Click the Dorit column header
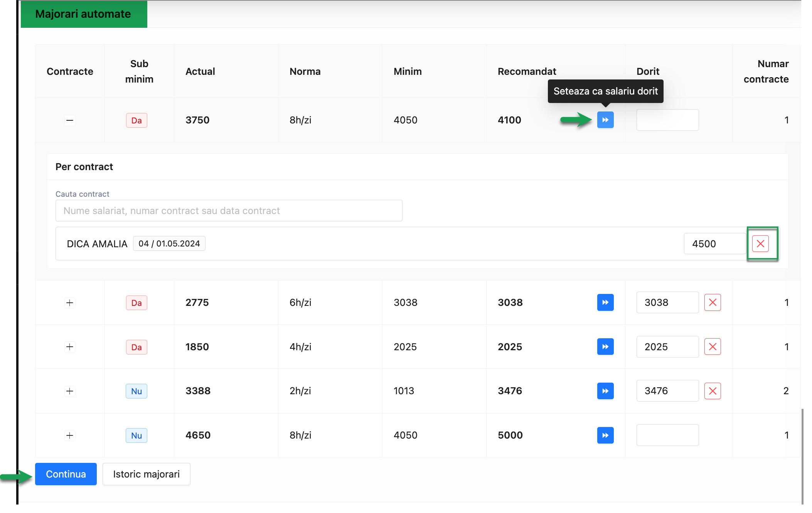Viewport: 812px width, 513px height. (648, 71)
